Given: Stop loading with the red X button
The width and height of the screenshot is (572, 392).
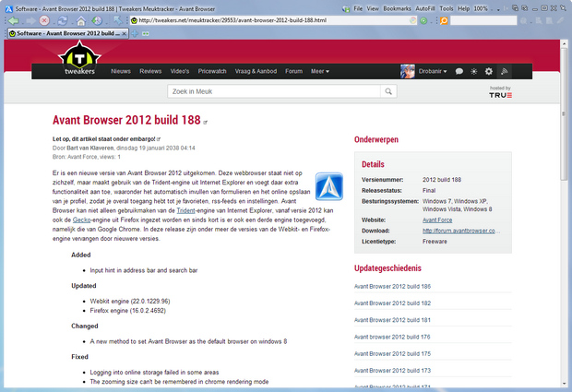Looking at the screenshot, I should coord(44,20).
